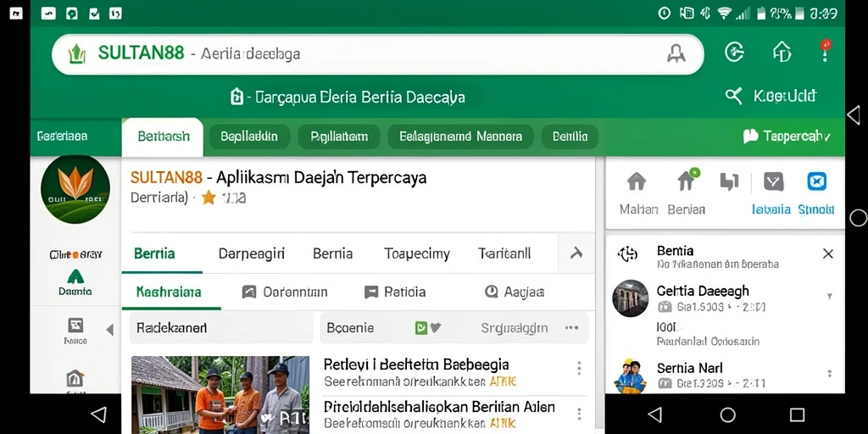Click the gray flag icon in the right panel
The image size is (868, 434).
point(728,181)
